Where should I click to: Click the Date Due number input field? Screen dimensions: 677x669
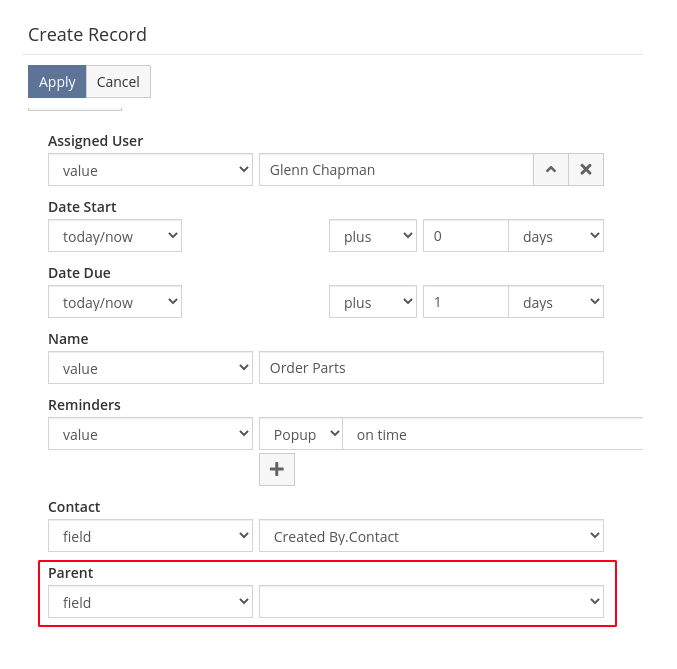pos(465,302)
